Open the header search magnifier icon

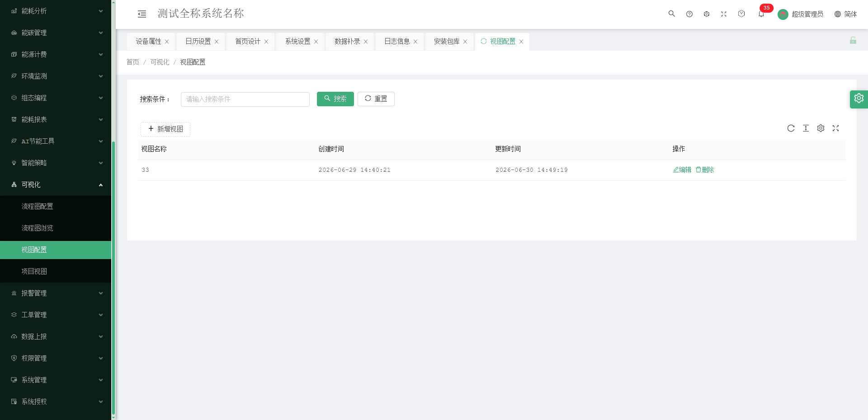[x=672, y=14]
